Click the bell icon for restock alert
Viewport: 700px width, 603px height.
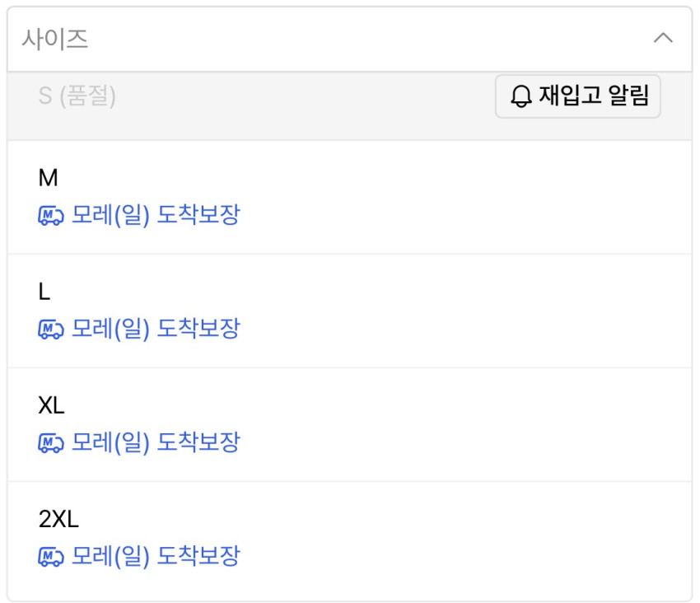(521, 97)
